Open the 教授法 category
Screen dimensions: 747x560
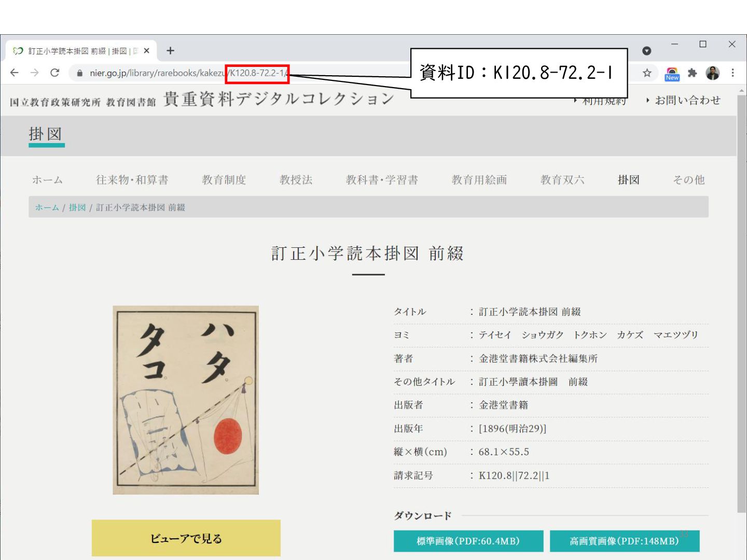296,180
